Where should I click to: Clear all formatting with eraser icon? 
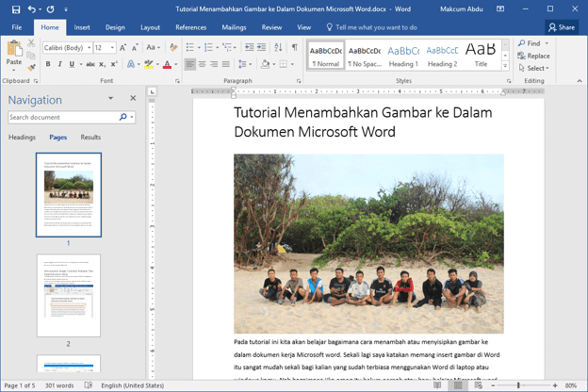tap(173, 48)
